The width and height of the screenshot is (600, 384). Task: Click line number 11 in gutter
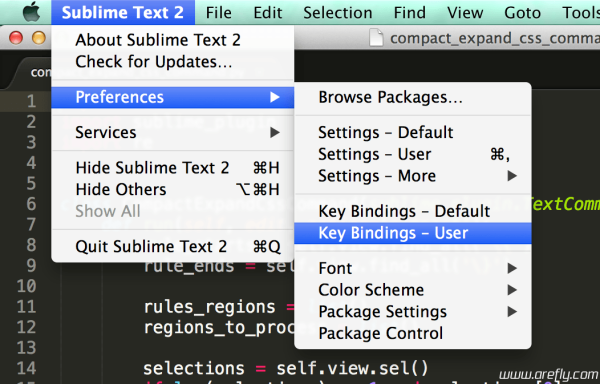point(26,307)
